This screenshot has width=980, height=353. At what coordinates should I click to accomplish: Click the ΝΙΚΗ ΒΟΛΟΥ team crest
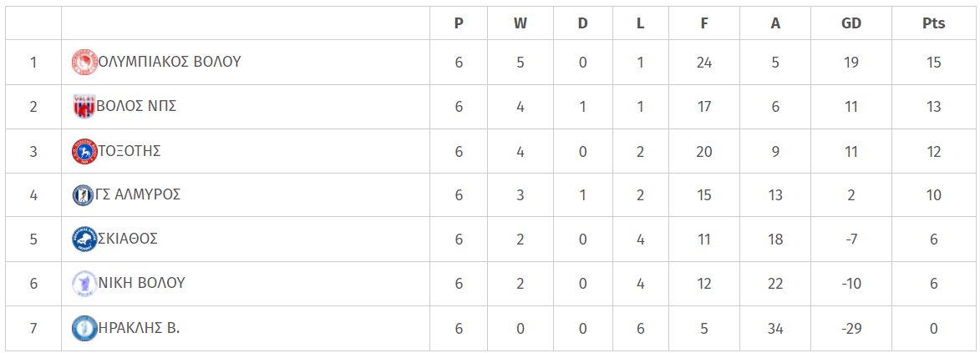84,284
